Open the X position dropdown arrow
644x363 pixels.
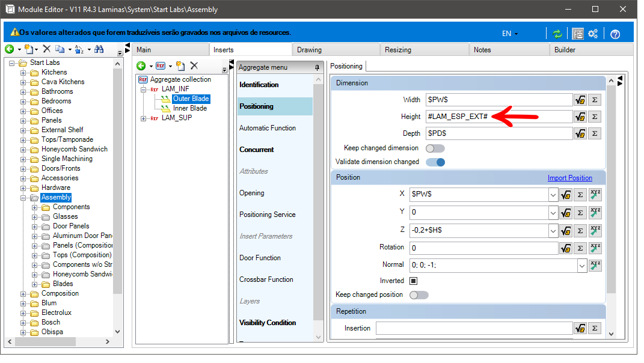coord(553,195)
